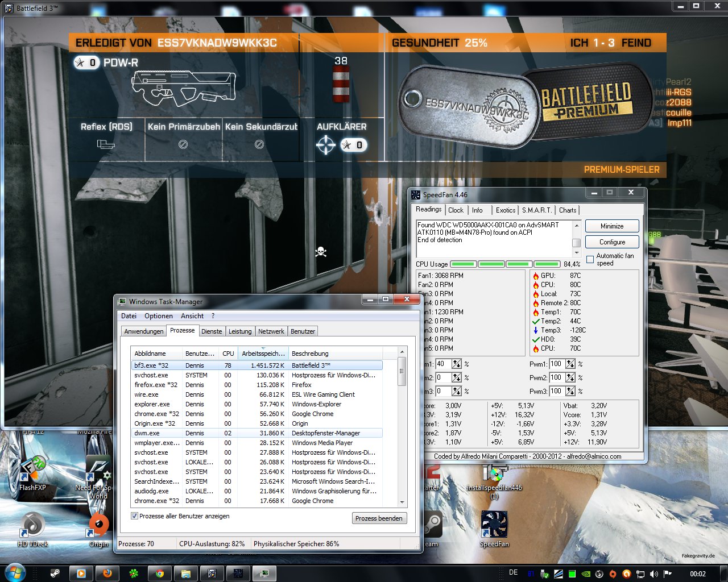Switch to the Dienste tab

click(212, 331)
